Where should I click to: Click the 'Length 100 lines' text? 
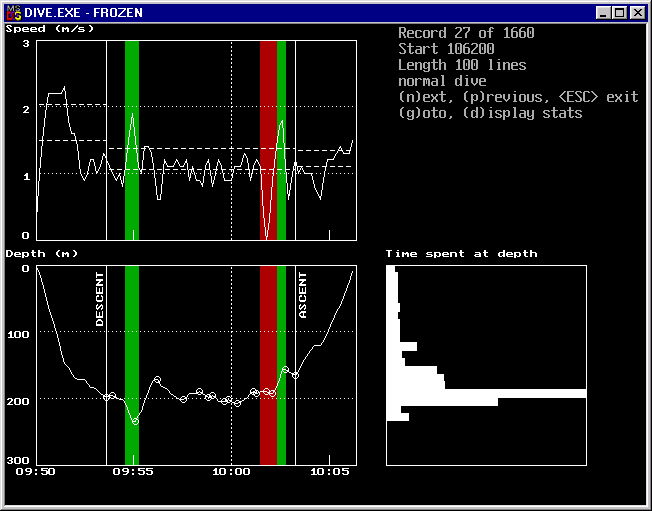click(x=462, y=65)
